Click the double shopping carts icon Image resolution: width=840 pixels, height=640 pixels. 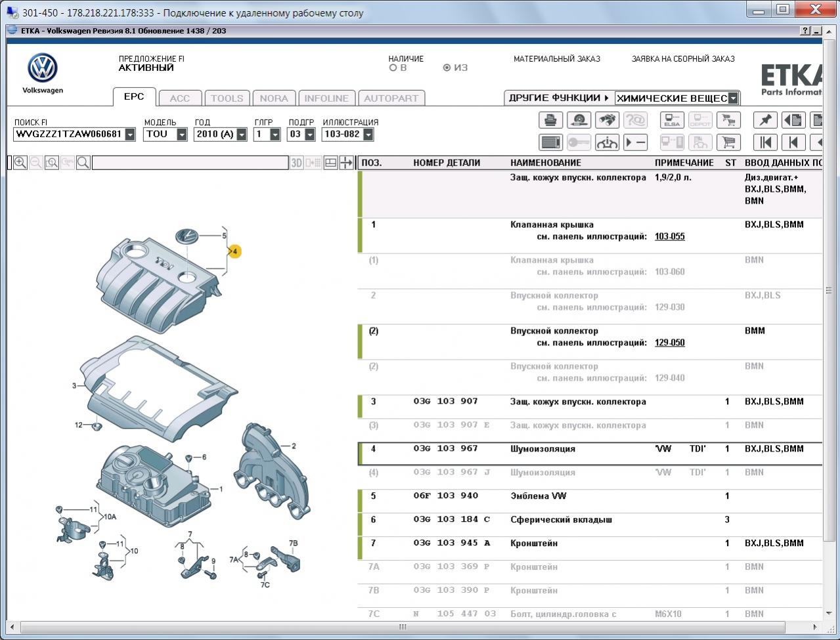coord(728,120)
